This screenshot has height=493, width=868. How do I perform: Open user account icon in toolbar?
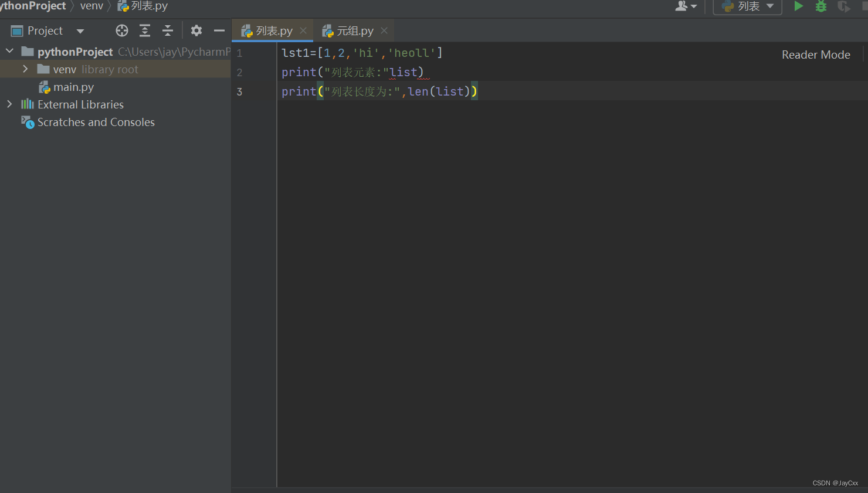(x=684, y=6)
